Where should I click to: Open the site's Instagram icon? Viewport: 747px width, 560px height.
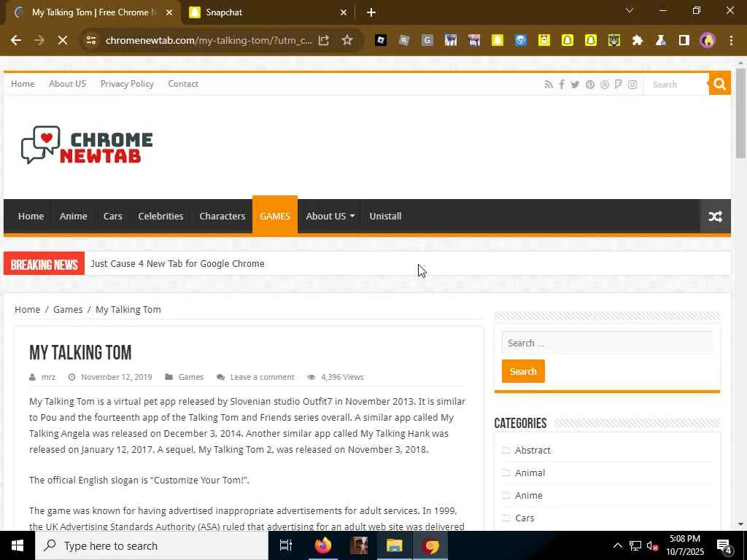coord(632,85)
